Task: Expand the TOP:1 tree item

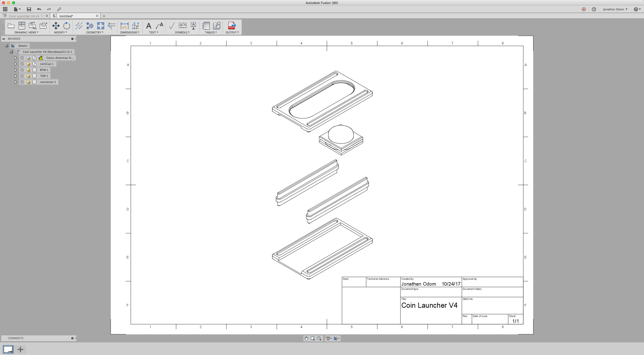Action: (16, 76)
